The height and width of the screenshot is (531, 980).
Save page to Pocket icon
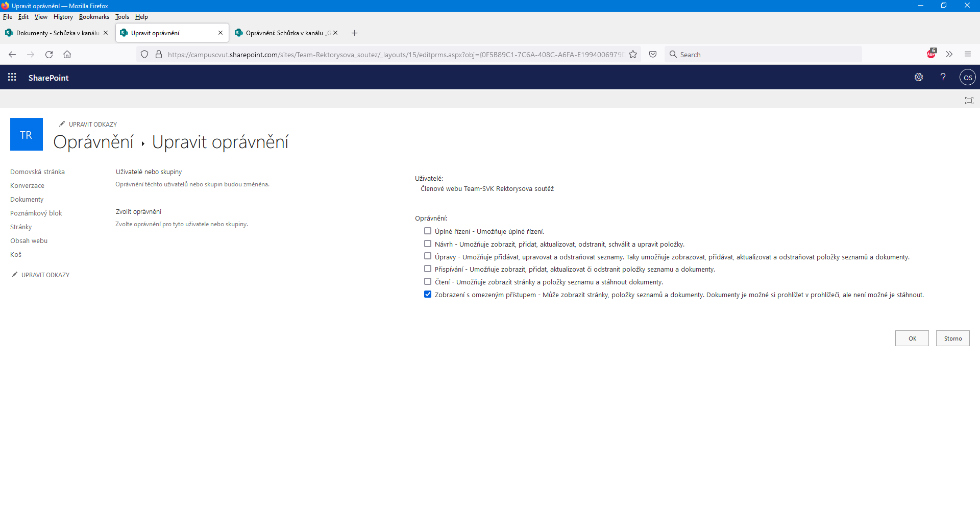653,55
